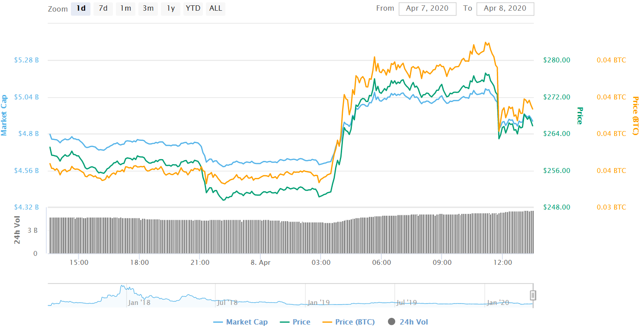Click Jul '19 in navigator timeline
This screenshot has width=644, height=333.
coord(406,303)
